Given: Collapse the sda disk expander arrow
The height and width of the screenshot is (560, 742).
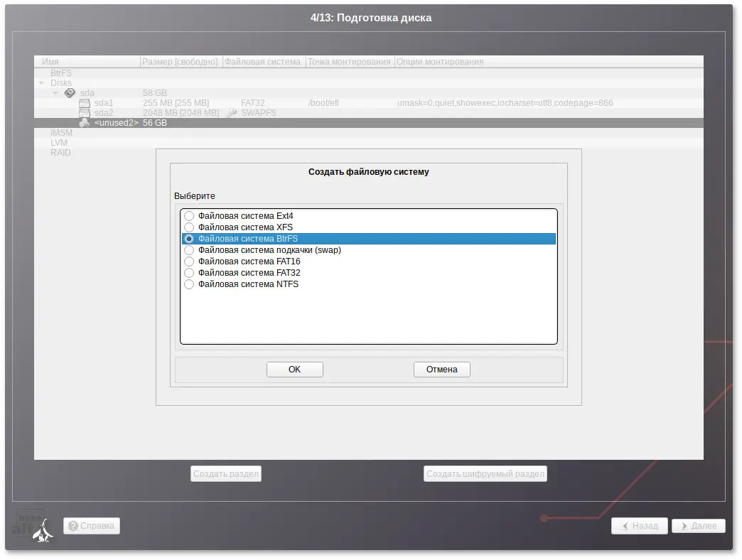Looking at the screenshot, I should point(55,93).
